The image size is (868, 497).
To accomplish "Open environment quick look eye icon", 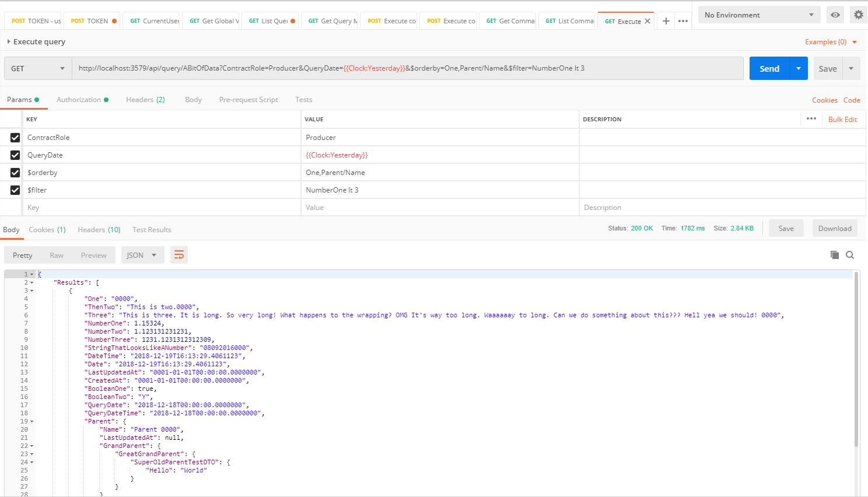I will click(835, 15).
